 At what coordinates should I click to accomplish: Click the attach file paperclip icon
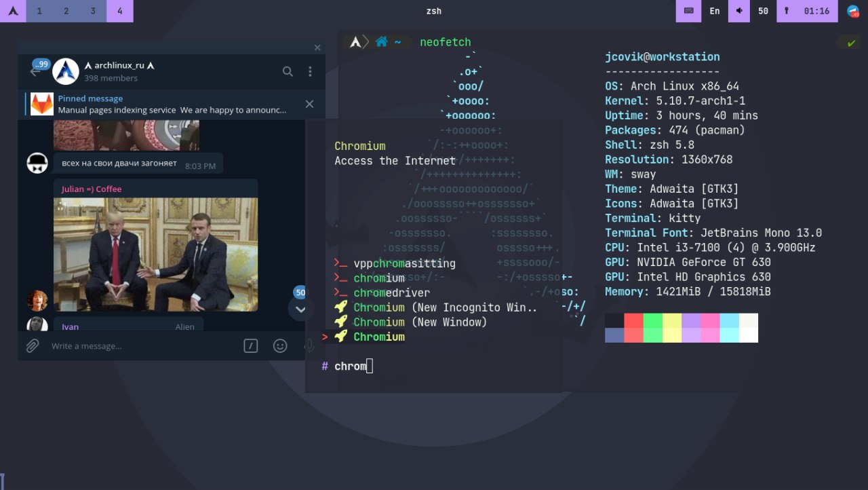[33, 346]
